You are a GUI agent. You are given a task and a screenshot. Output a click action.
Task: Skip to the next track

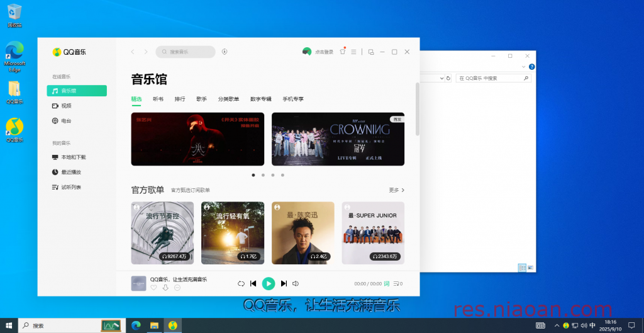click(x=284, y=284)
